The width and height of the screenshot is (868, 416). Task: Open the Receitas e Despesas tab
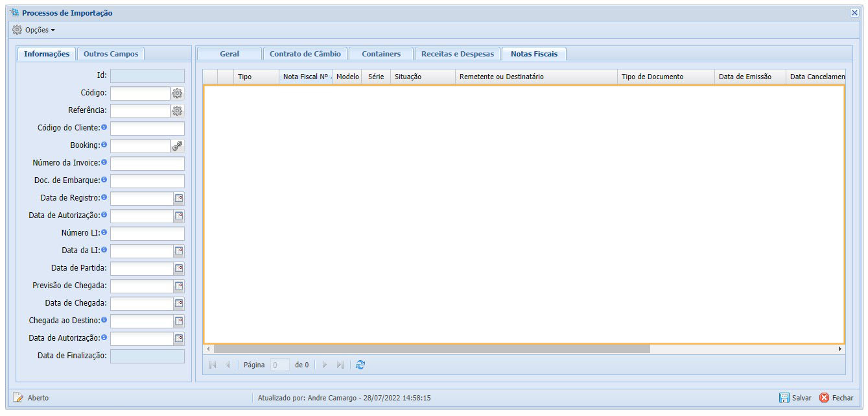coord(458,54)
